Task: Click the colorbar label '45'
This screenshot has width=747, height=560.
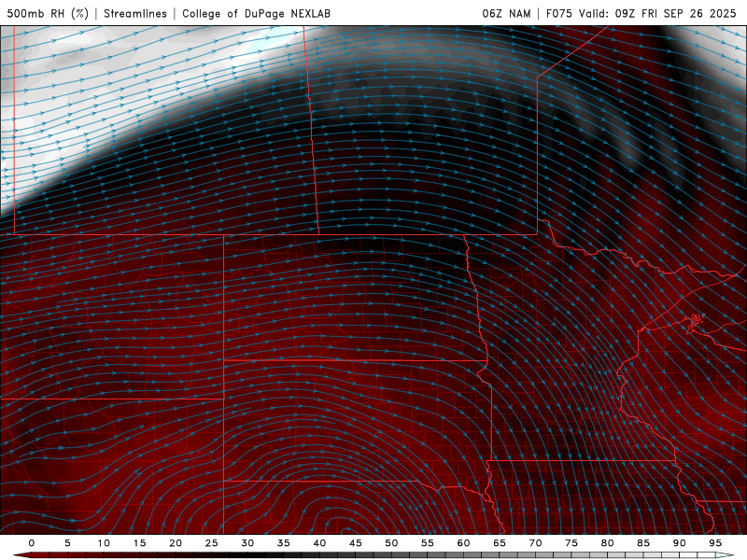Action: (x=356, y=543)
